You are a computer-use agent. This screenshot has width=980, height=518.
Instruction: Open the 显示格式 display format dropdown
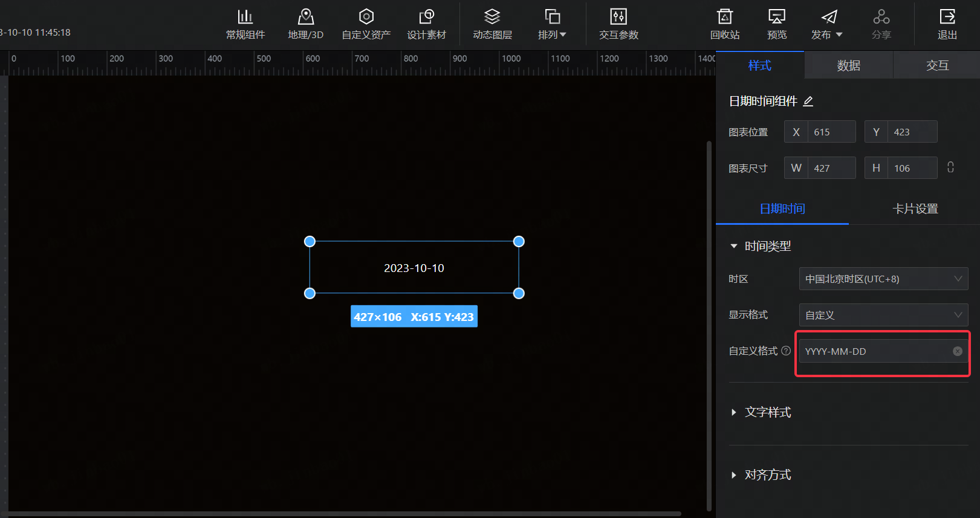click(x=883, y=315)
